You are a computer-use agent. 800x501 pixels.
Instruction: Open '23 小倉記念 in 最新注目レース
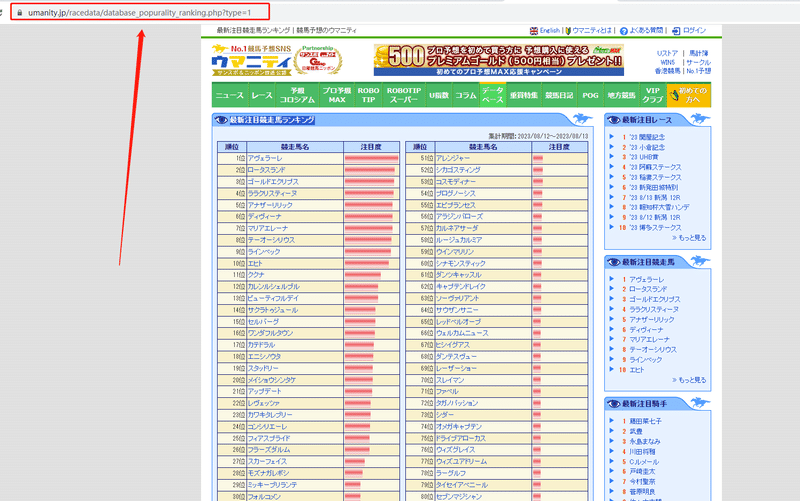[x=646, y=147]
